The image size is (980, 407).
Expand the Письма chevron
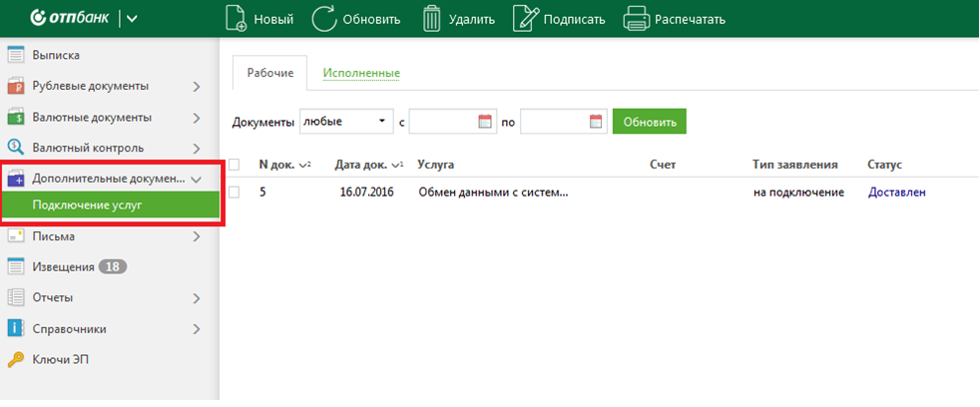197,236
